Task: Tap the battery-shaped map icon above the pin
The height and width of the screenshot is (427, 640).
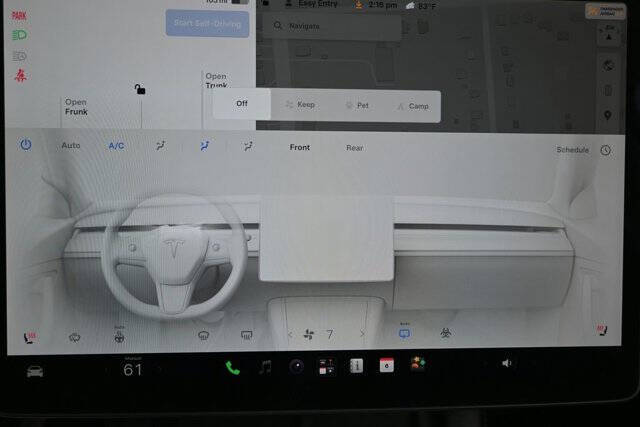Action: click(608, 90)
